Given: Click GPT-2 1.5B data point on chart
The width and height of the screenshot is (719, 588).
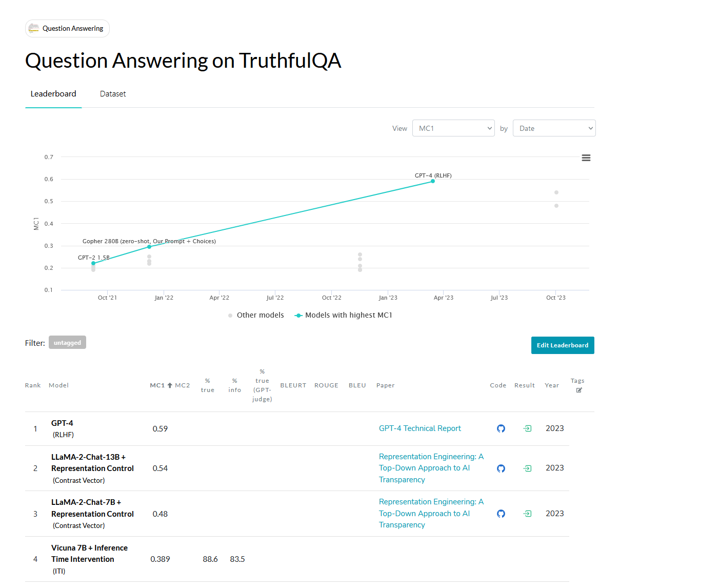Looking at the screenshot, I should coord(93,263).
